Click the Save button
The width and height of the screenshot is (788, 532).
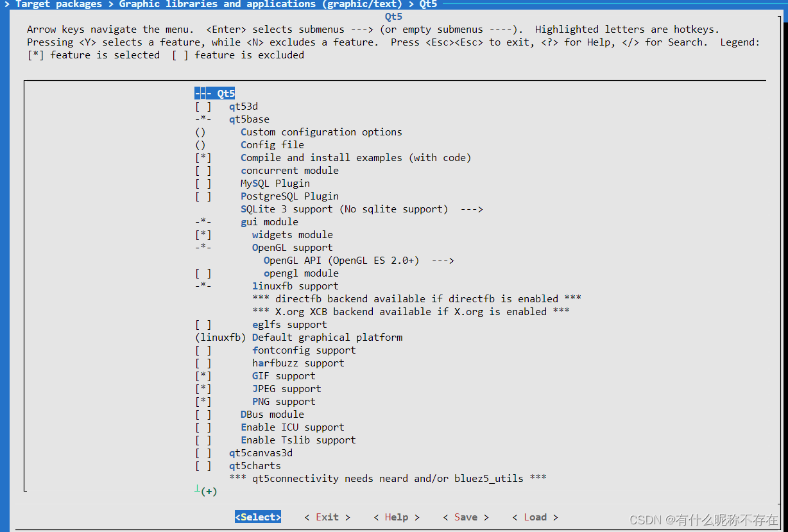point(466,517)
